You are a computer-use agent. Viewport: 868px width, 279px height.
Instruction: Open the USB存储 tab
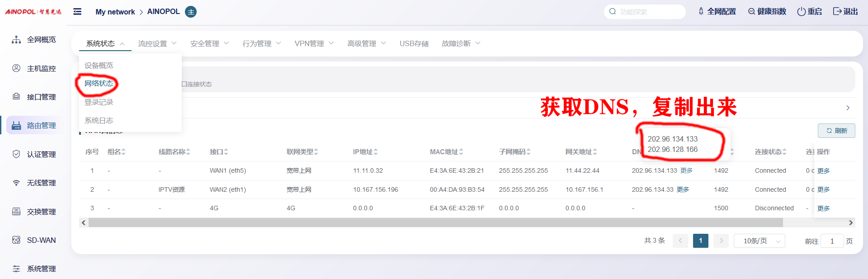click(414, 44)
